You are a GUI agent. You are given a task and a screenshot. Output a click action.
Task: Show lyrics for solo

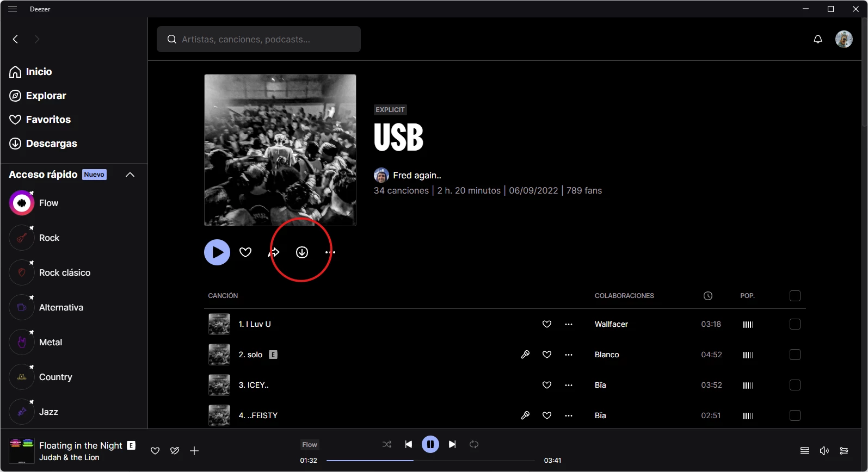pyautogui.click(x=525, y=355)
